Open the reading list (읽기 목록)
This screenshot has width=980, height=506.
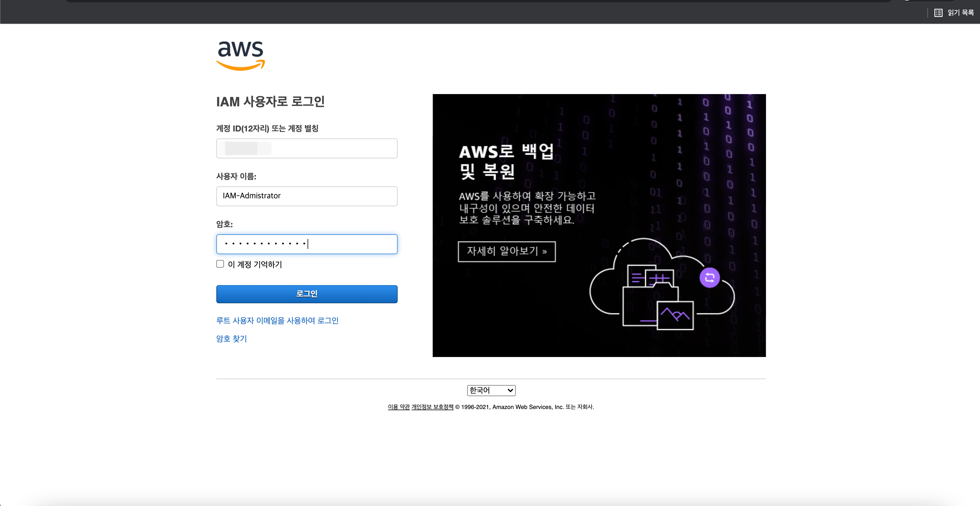coord(955,13)
